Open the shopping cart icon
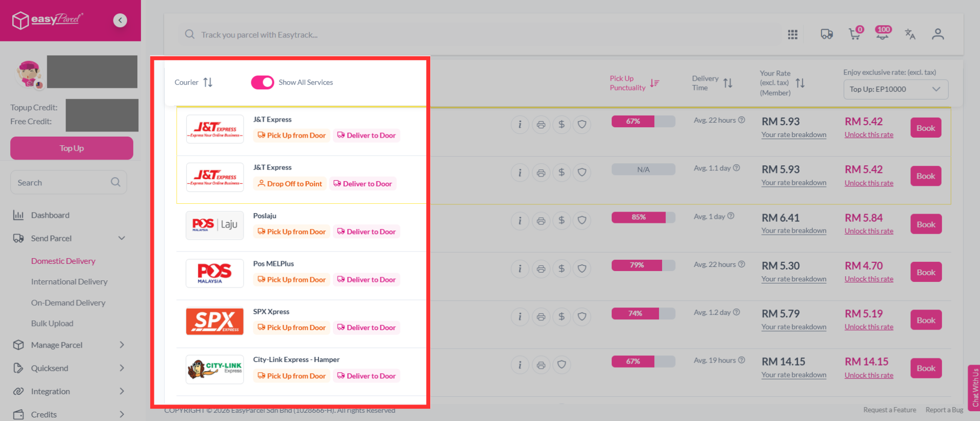 [x=855, y=33]
